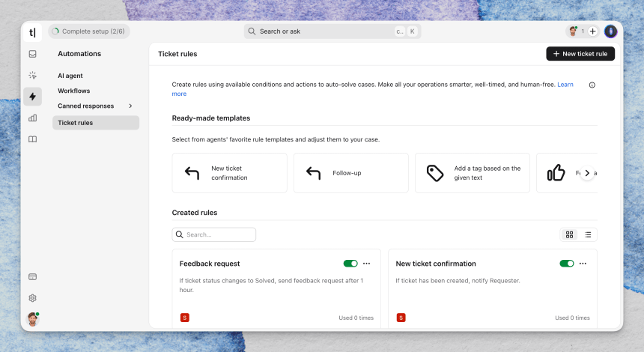Click the red S badge on Feedback request
This screenshot has width=644, height=352.
coord(185,318)
